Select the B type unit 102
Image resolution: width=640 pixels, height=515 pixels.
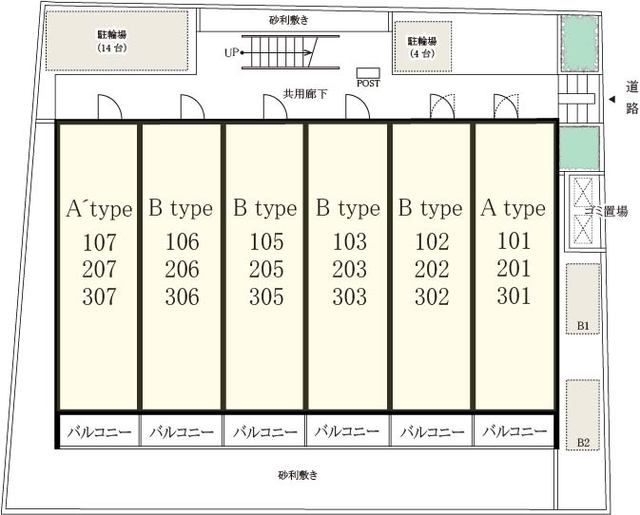click(431, 265)
